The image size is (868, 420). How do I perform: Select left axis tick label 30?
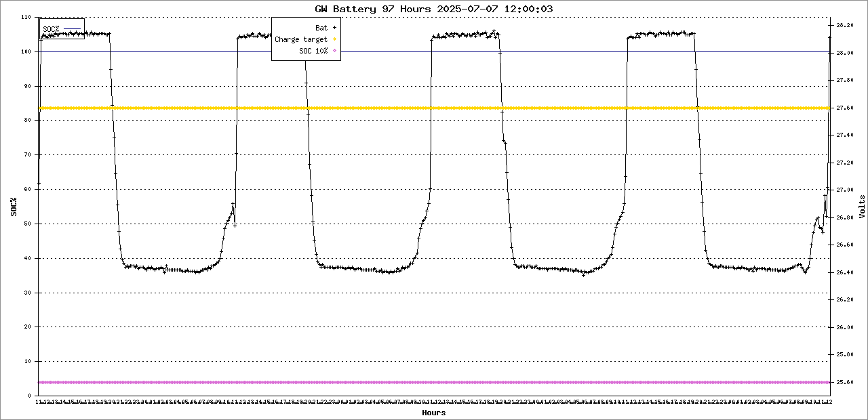point(29,293)
